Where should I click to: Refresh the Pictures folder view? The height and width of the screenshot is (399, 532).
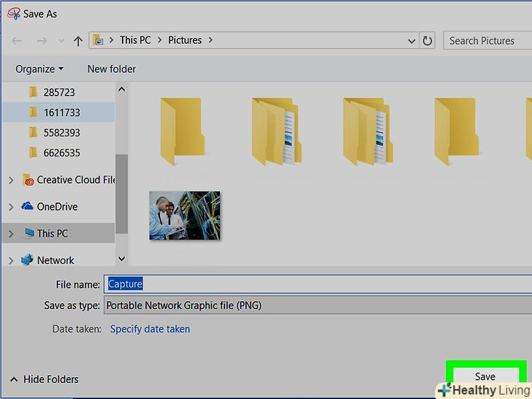tap(427, 41)
